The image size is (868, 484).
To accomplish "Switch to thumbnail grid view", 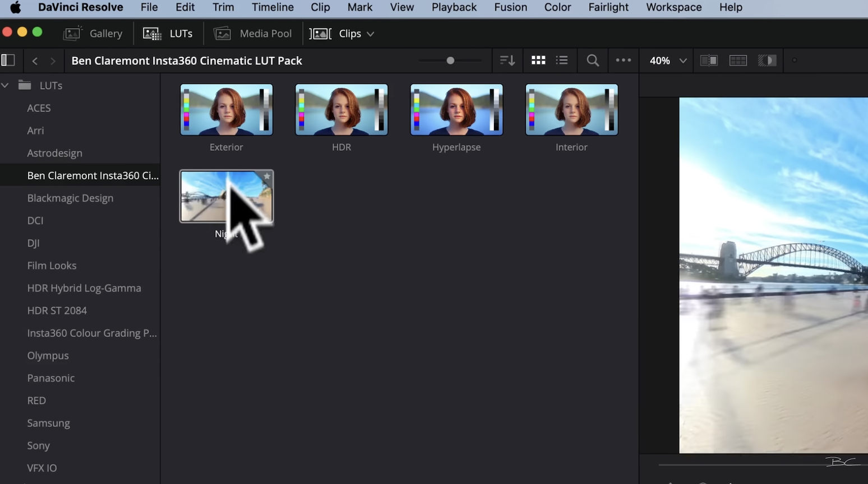I will pos(538,61).
